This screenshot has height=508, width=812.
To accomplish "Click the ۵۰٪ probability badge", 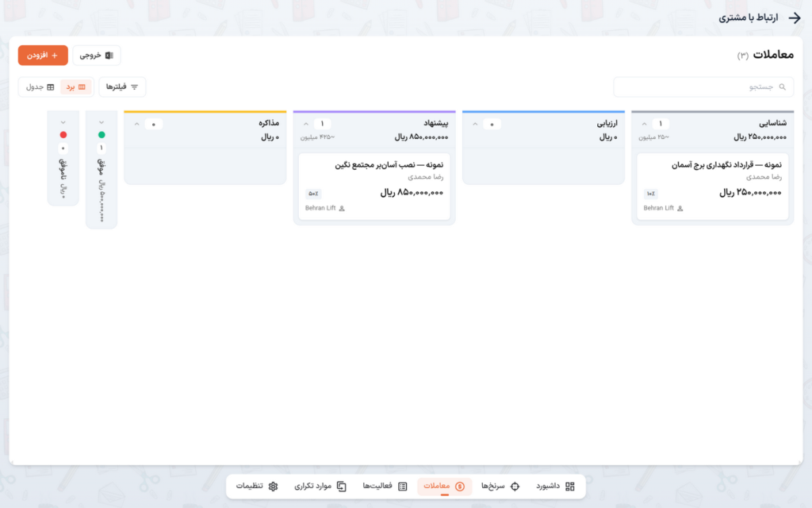I will pyautogui.click(x=313, y=194).
